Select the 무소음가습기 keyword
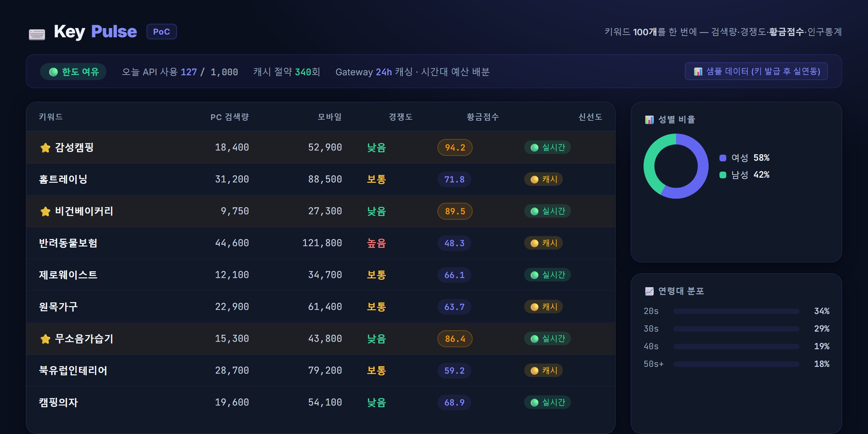Viewport: 868px width, 434px height. [x=84, y=339]
